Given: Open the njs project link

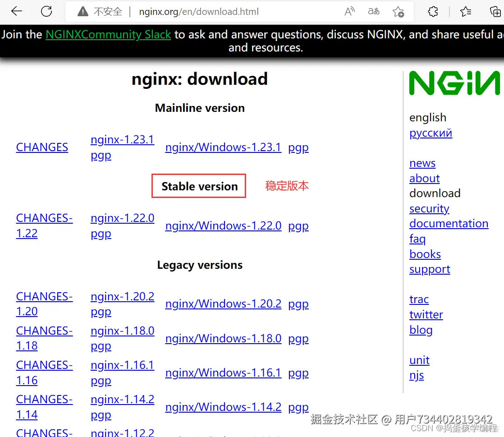Looking at the screenshot, I should pyautogui.click(x=416, y=376).
